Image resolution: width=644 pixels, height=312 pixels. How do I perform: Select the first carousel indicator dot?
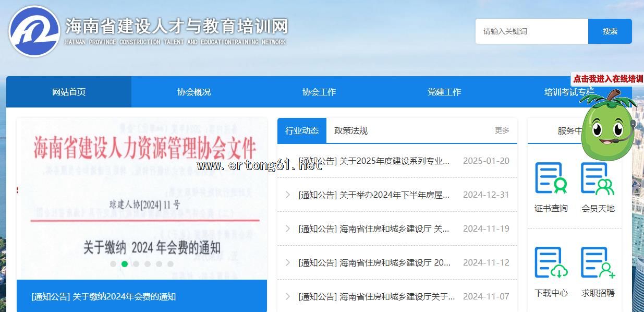pyautogui.click(x=113, y=264)
